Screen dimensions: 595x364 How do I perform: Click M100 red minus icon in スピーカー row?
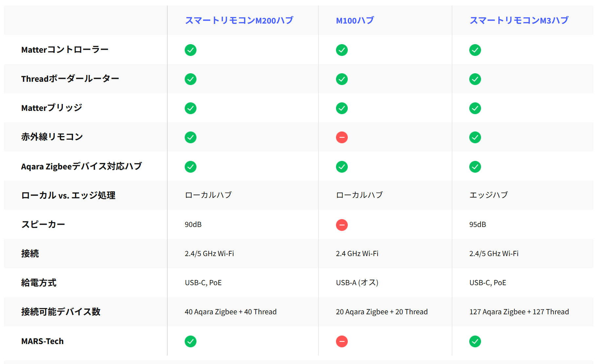point(342,225)
